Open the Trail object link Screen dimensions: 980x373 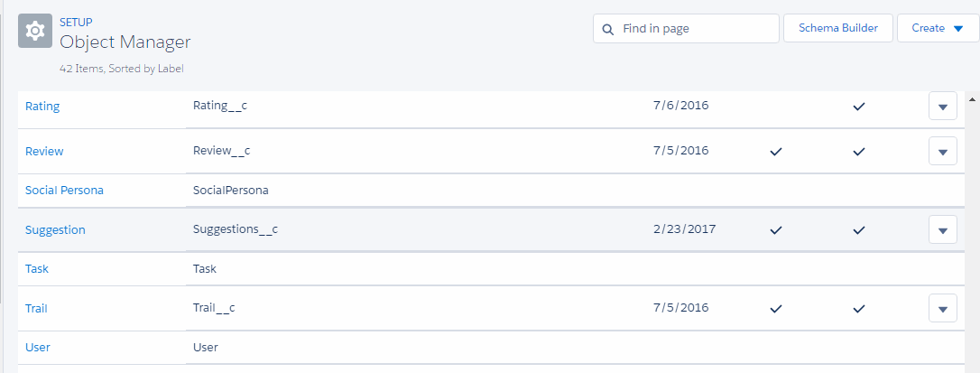point(36,308)
